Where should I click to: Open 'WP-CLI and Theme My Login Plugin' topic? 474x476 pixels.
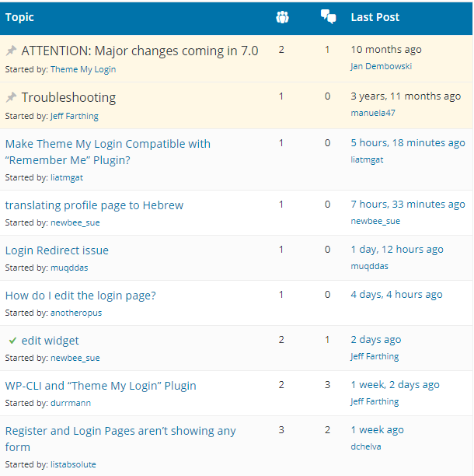100,386
